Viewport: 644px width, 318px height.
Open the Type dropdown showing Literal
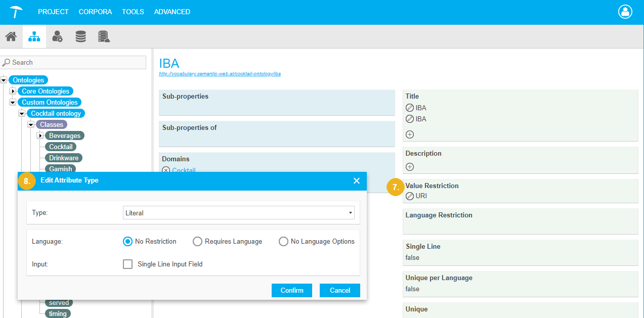point(239,213)
